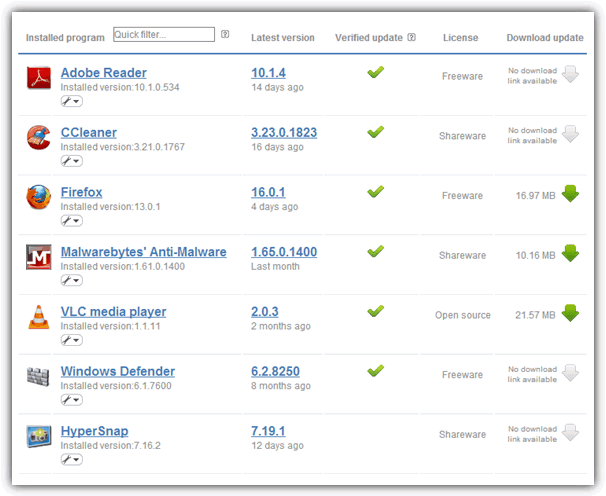Open Adobe Reader version 10.1.4 link
606x496 pixels.
point(268,73)
